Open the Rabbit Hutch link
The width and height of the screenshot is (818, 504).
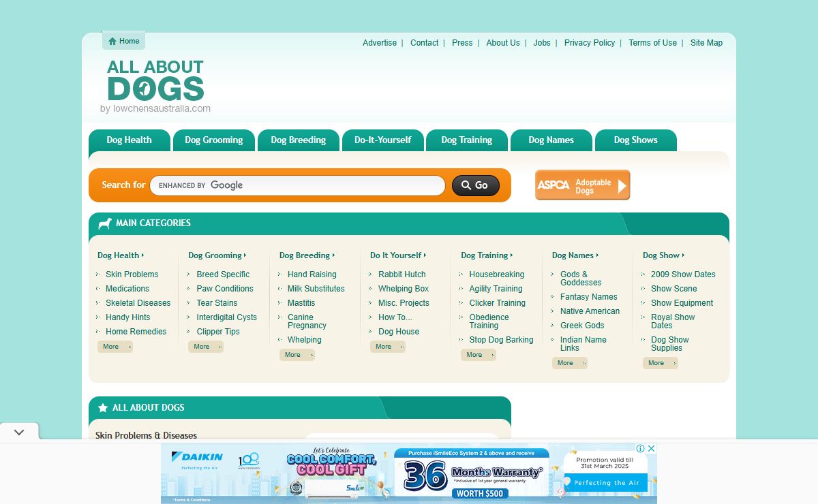pyautogui.click(x=402, y=274)
